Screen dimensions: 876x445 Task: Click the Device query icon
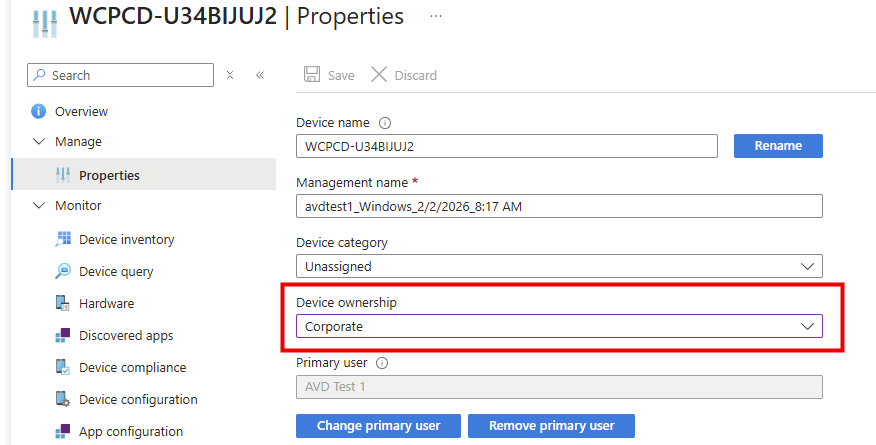[63, 271]
